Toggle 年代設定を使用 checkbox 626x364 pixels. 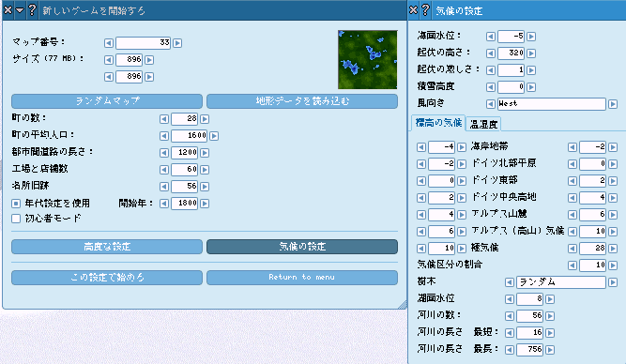click(x=16, y=204)
